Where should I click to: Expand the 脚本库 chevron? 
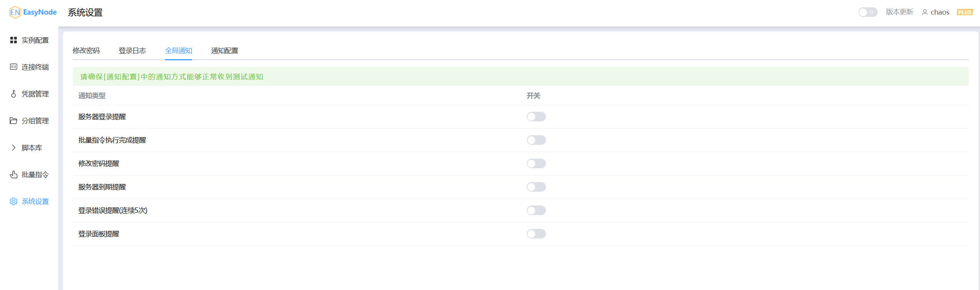(13, 147)
